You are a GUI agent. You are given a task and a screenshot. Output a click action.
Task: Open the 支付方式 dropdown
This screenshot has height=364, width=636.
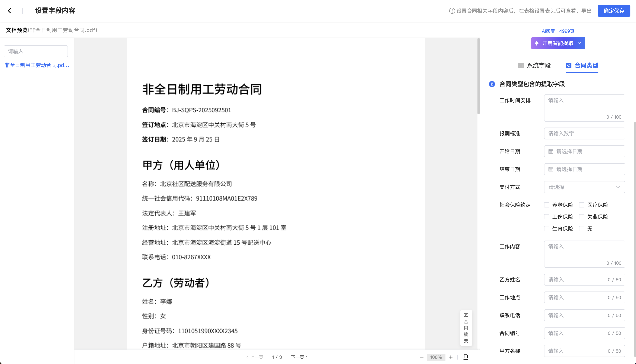[584, 187]
